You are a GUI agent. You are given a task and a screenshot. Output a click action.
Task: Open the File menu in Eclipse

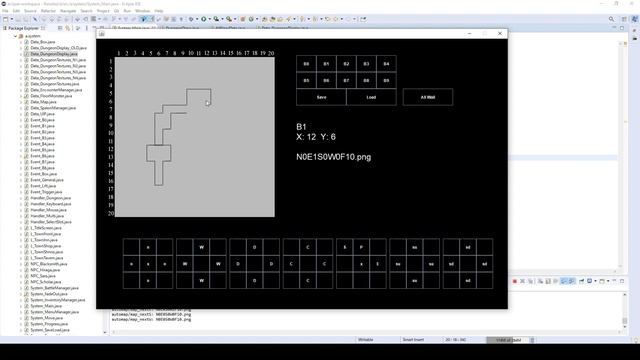[5, 11]
